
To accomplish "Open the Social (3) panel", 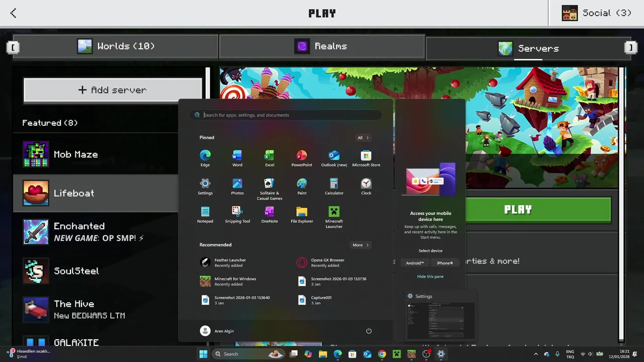I will 596,13.
